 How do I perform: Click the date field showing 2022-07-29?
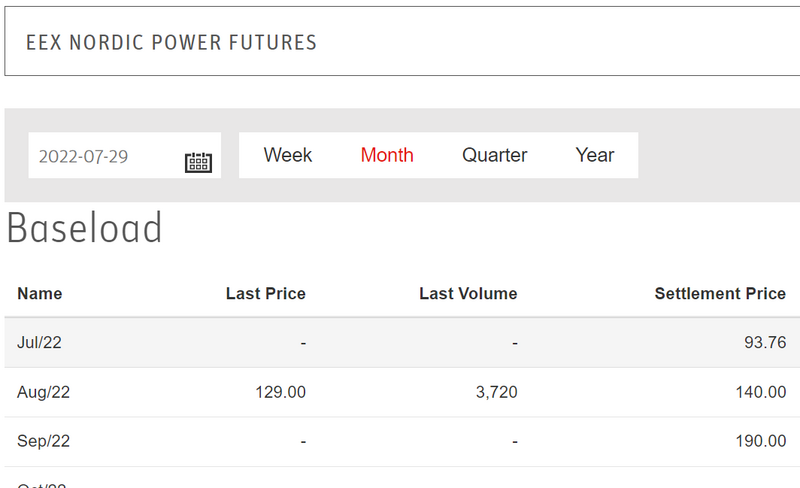click(100, 156)
